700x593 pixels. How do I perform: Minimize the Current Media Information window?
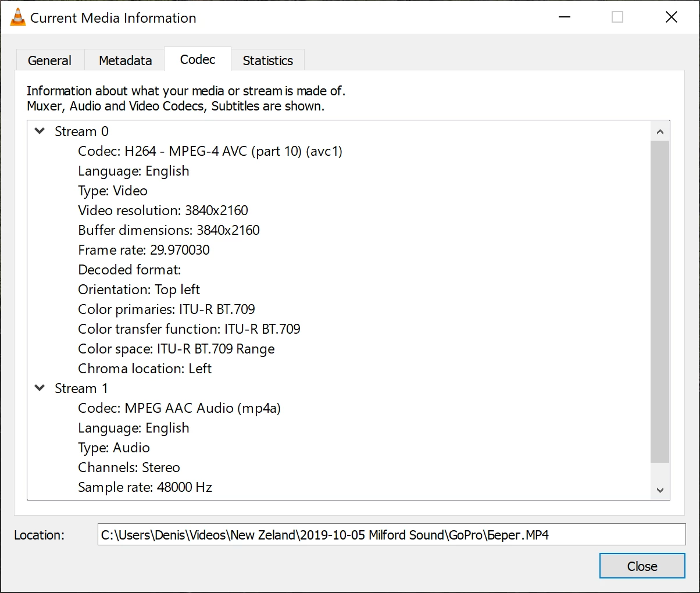(564, 17)
